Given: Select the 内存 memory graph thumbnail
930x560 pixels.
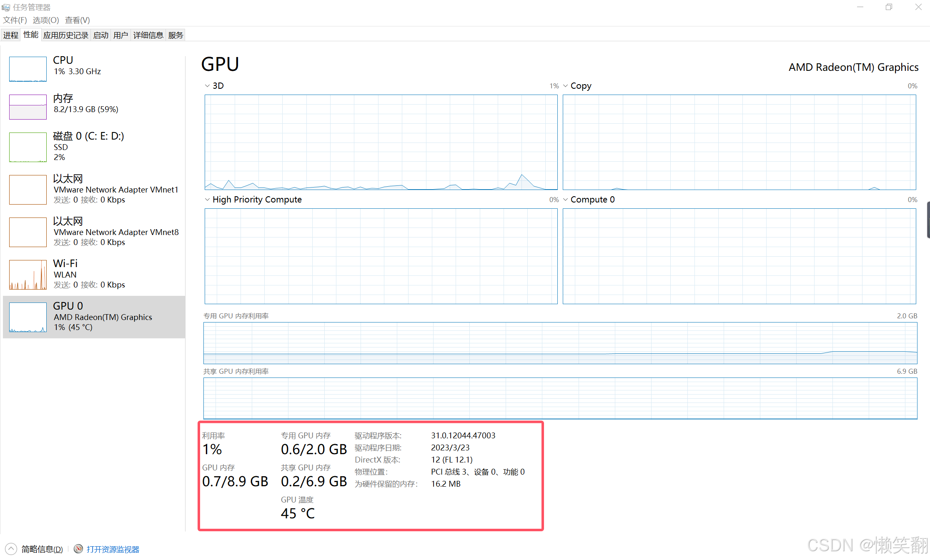Looking at the screenshot, I should click(28, 107).
